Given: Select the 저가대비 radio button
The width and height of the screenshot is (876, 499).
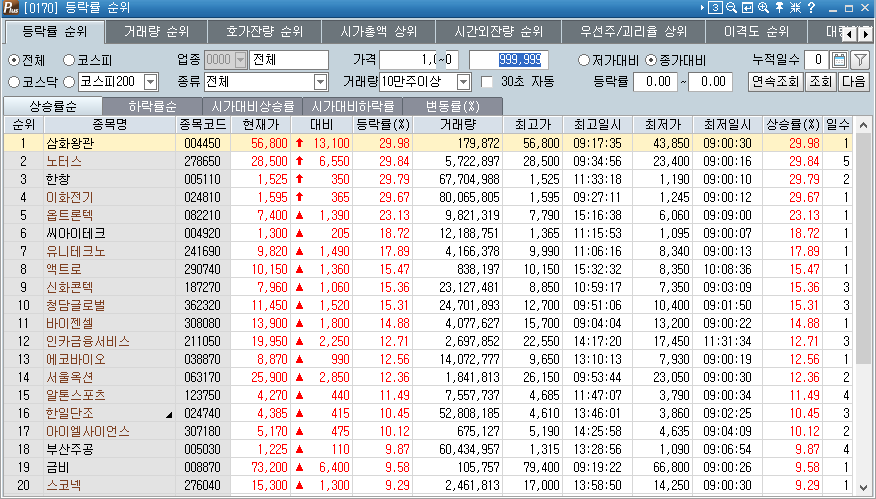Looking at the screenshot, I should (584, 60).
